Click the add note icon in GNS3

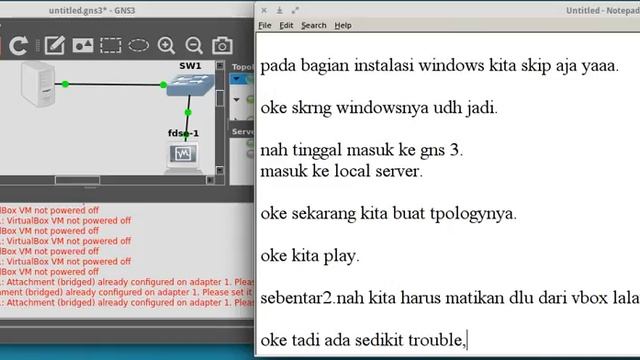click(x=55, y=45)
